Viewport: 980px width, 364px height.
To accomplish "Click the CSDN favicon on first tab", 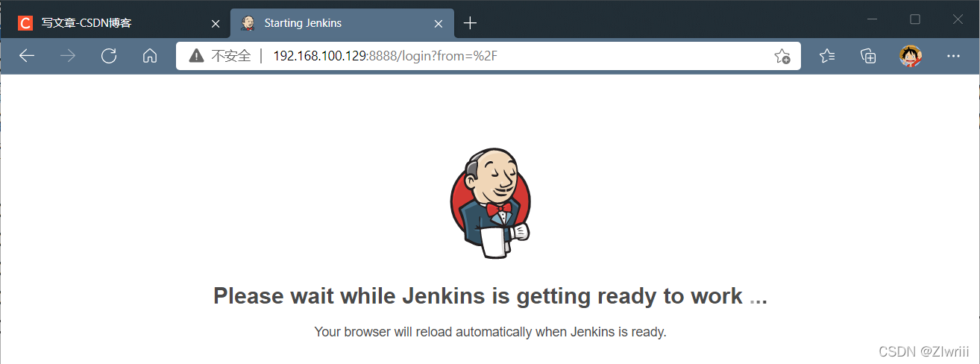I will [25, 23].
